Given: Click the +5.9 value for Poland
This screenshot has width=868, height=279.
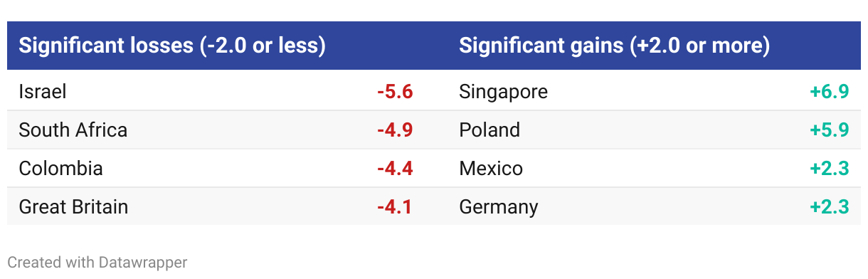Looking at the screenshot, I should point(830,130).
